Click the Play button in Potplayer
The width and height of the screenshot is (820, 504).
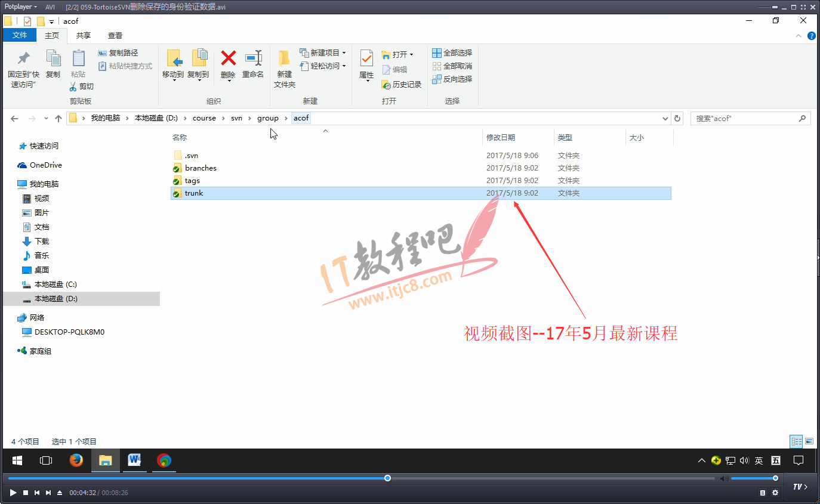tap(13, 493)
